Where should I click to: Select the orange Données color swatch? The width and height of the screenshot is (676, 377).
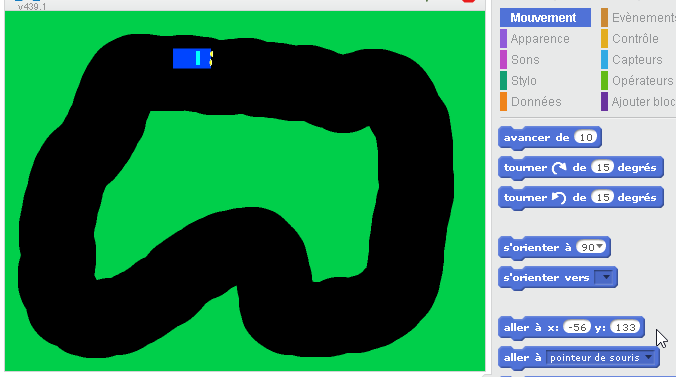tap(503, 102)
